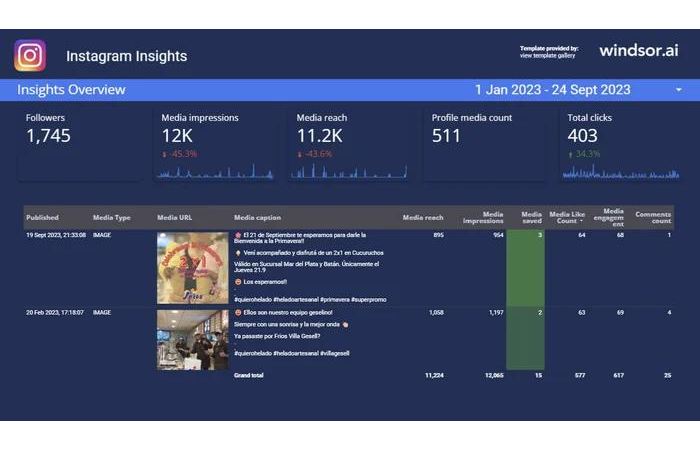Sort by the Media URL column header

[175, 217]
